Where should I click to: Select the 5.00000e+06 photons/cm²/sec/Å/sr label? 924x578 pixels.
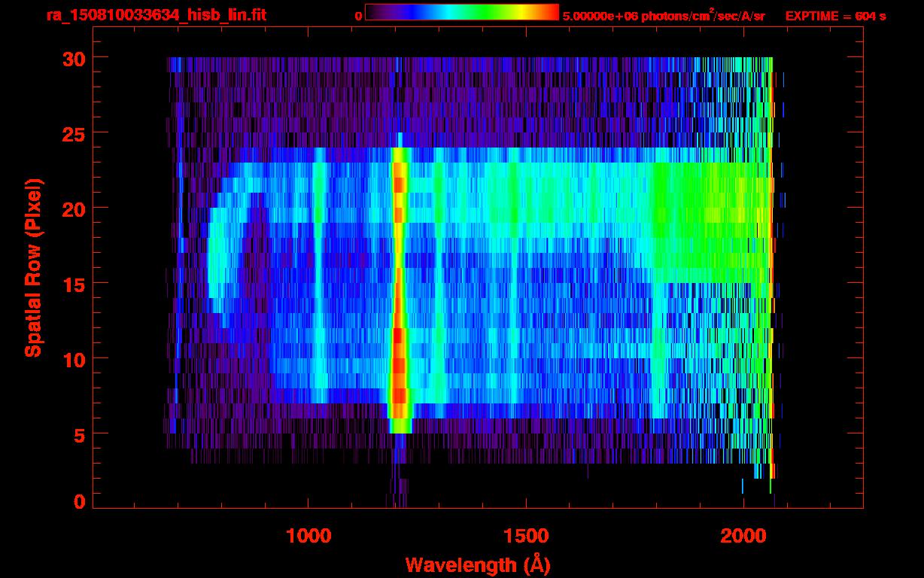[664, 15]
